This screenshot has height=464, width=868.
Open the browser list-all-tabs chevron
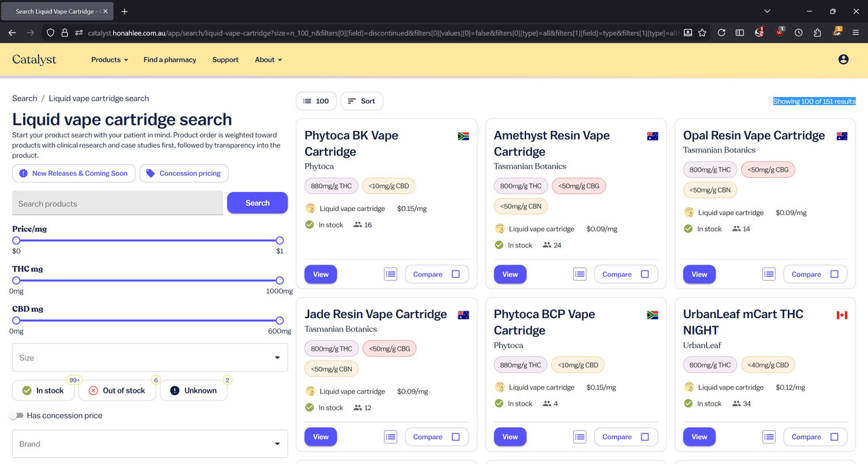(767, 12)
